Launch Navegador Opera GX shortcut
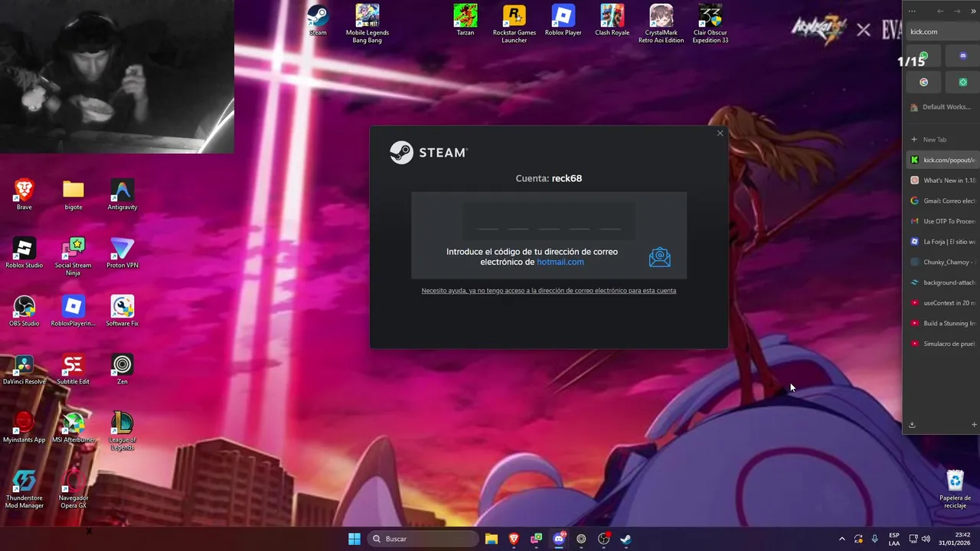The width and height of the screenshot is (980, 551). click(x=73, y=488)
